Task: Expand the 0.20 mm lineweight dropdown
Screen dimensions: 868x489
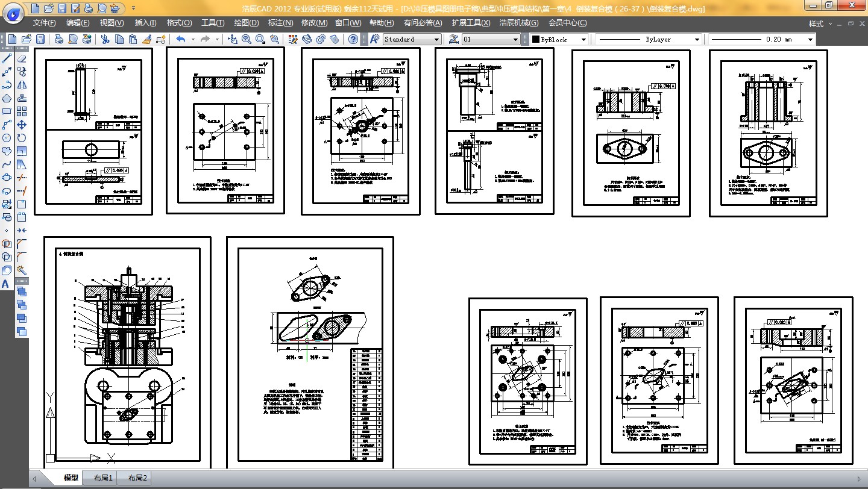Action: click(761, 39)
